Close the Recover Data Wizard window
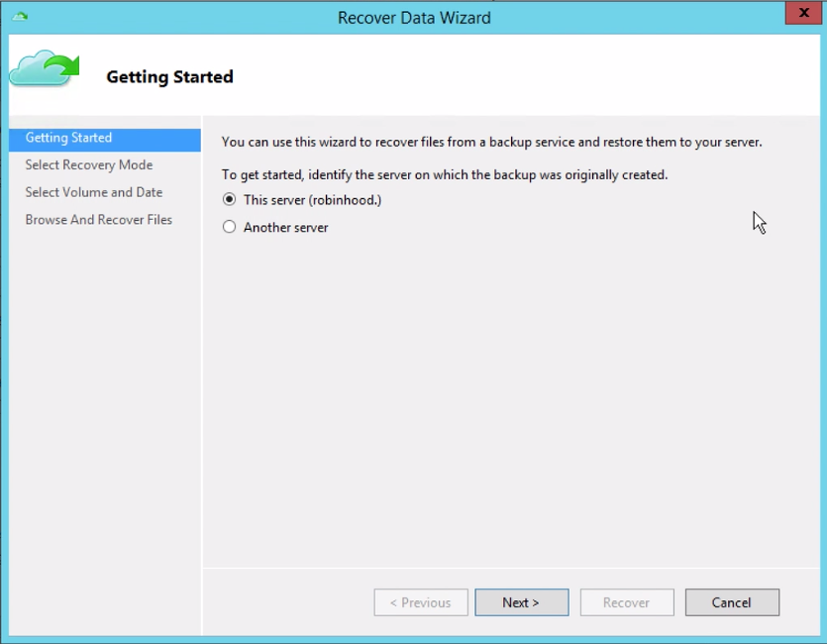 (x=803, y=13)
